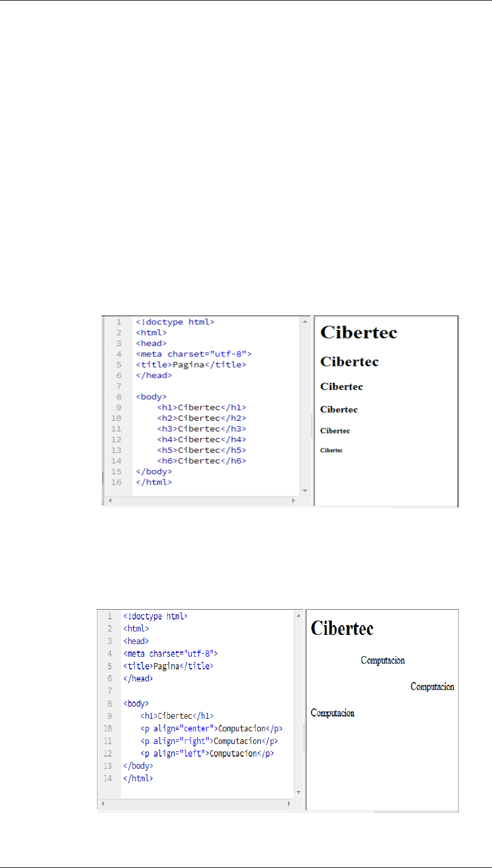Viewport: 492px width, 868px height.
Task: Click the <!doctype html> line in the paragraph-align editor
Action: pos(155,617)
